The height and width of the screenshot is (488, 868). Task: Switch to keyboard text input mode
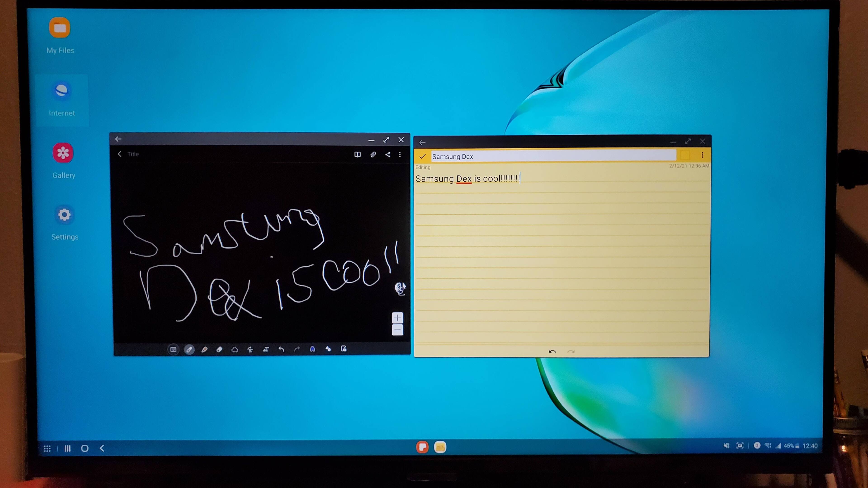point(173,349)
